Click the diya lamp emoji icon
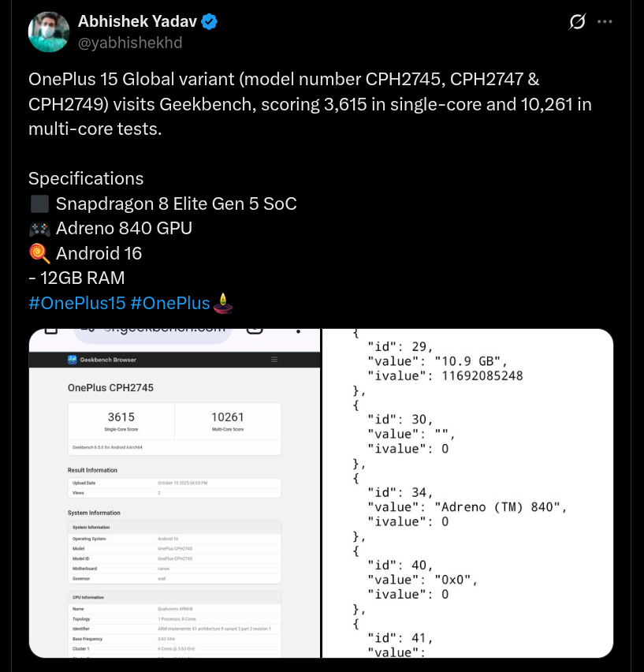 click(x=225, y=302)
